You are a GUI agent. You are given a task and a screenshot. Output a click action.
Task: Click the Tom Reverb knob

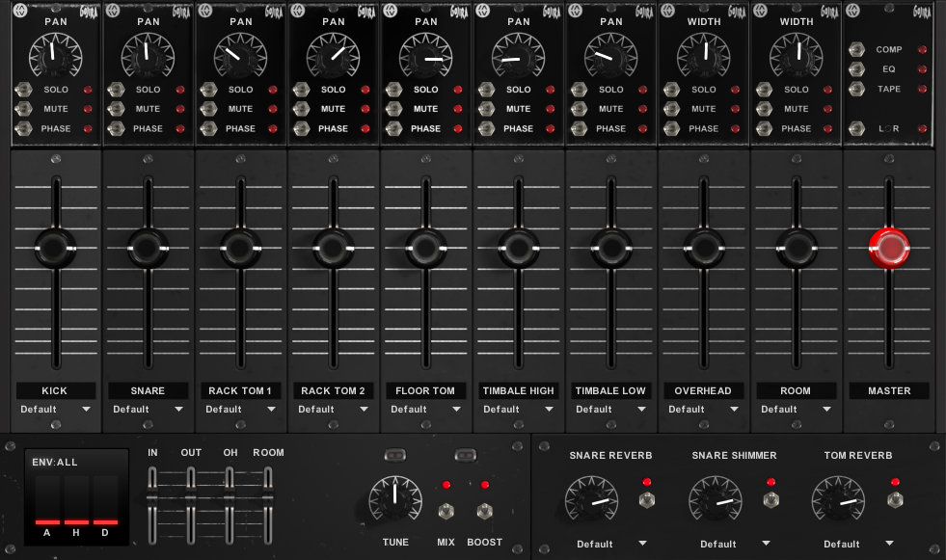click(x=838, y=500)
